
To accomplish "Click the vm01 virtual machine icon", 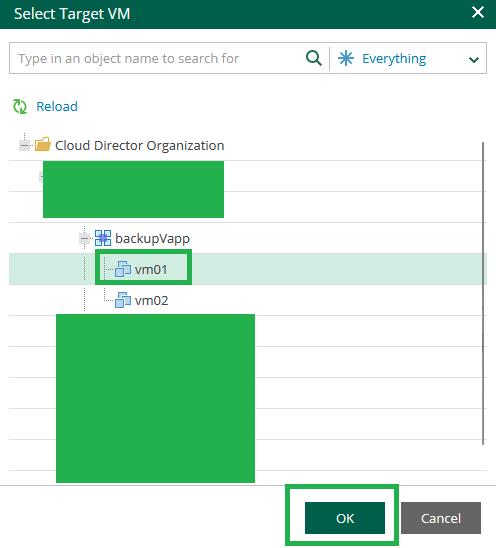I will 123,269.
